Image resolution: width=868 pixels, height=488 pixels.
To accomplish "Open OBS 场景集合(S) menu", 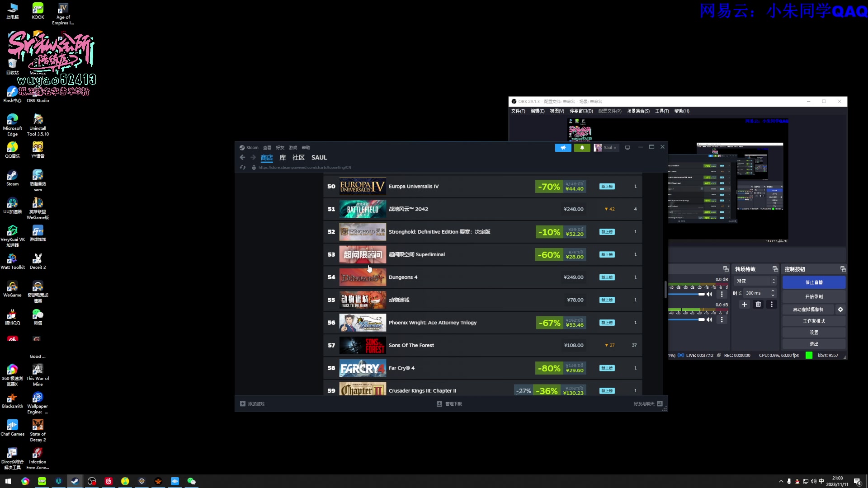I will click(638, 111).
